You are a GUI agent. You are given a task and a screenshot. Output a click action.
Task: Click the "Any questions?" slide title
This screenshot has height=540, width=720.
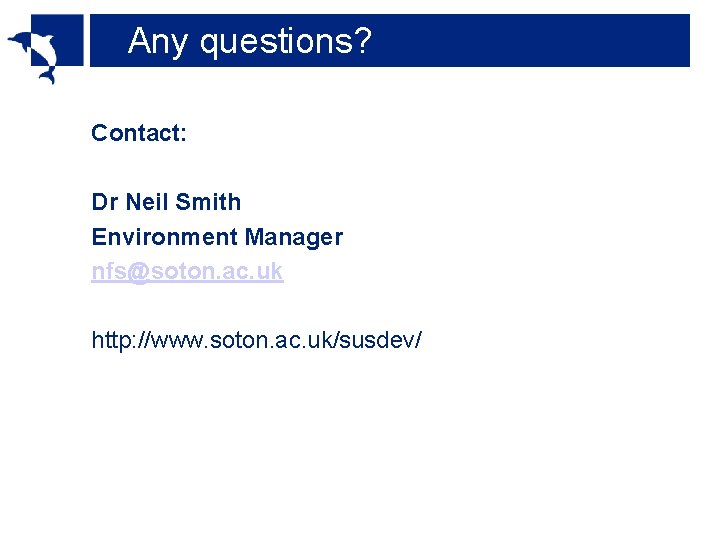[x=249, y=42]
